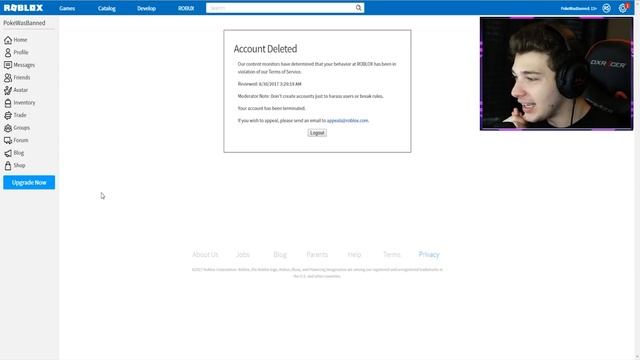Click the PokeWasBanned username in header
This screenshot has width=640, height=360.
pyautogui.click(x=578, y=8)
